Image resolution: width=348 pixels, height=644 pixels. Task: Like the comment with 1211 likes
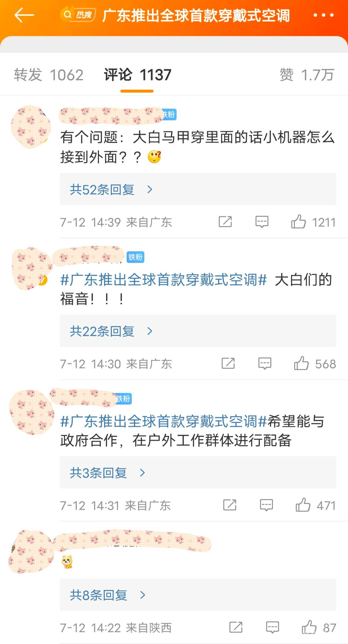pos(298,222)
